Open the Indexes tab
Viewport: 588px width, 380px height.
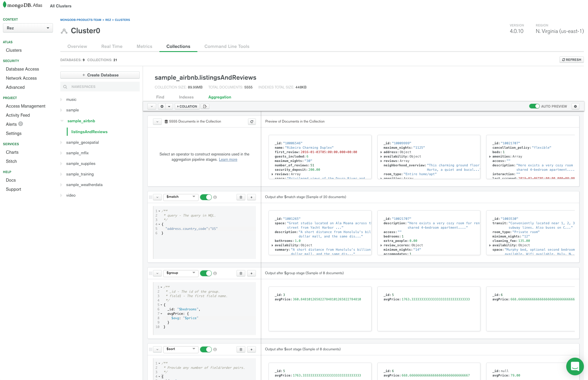(x=186, y=97)
